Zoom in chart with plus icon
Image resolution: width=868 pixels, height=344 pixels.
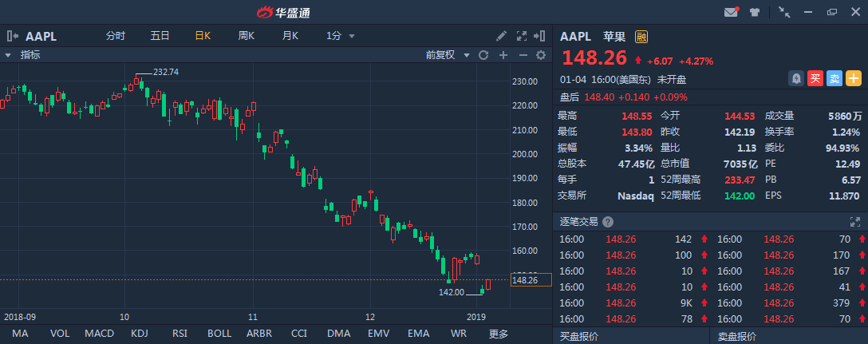pos(503,55)
